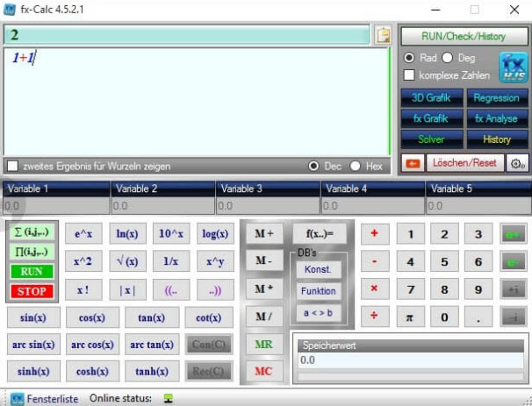Screen dimensions: 532x406
Task: Click the f(x..)= button
Action: click(320, 233)
